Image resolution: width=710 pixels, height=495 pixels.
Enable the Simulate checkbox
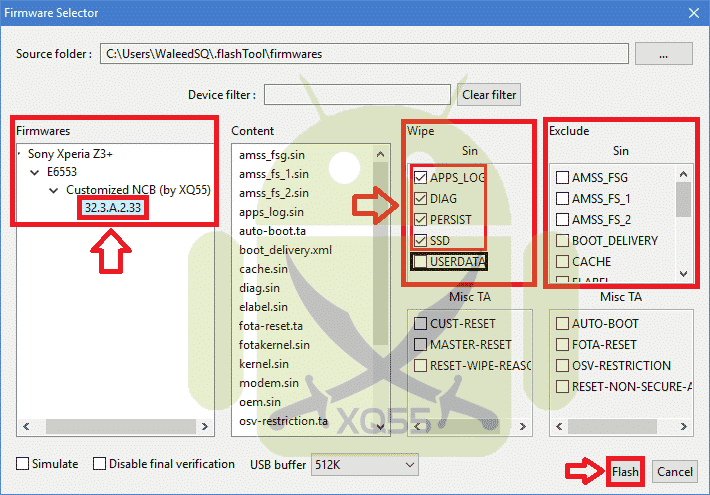[23, 464]
